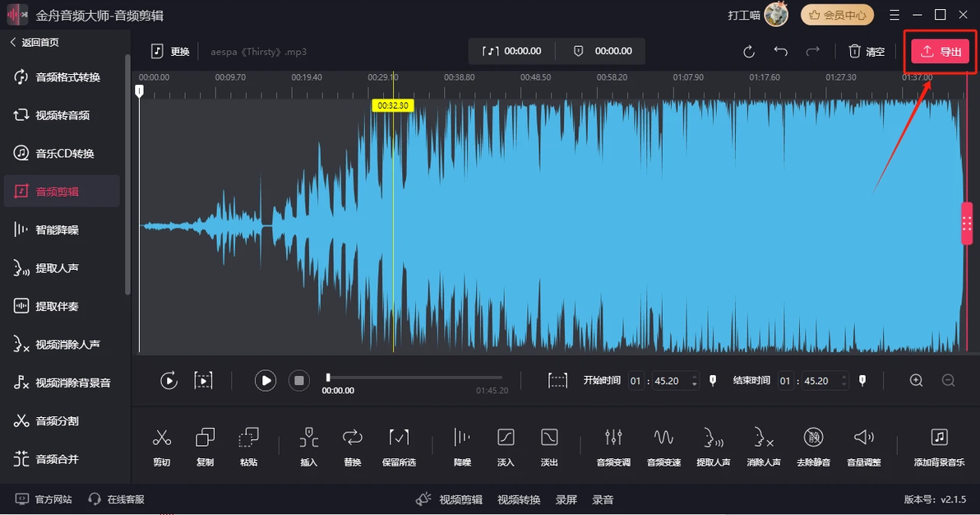
Task: Toggle the loop playback button
Action: pos(169,380)
